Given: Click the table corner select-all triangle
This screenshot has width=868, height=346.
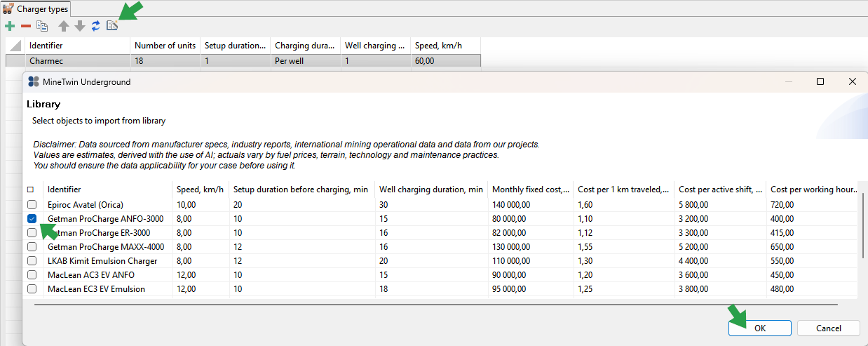Looking at the screenshot, I should coord(15,46).
